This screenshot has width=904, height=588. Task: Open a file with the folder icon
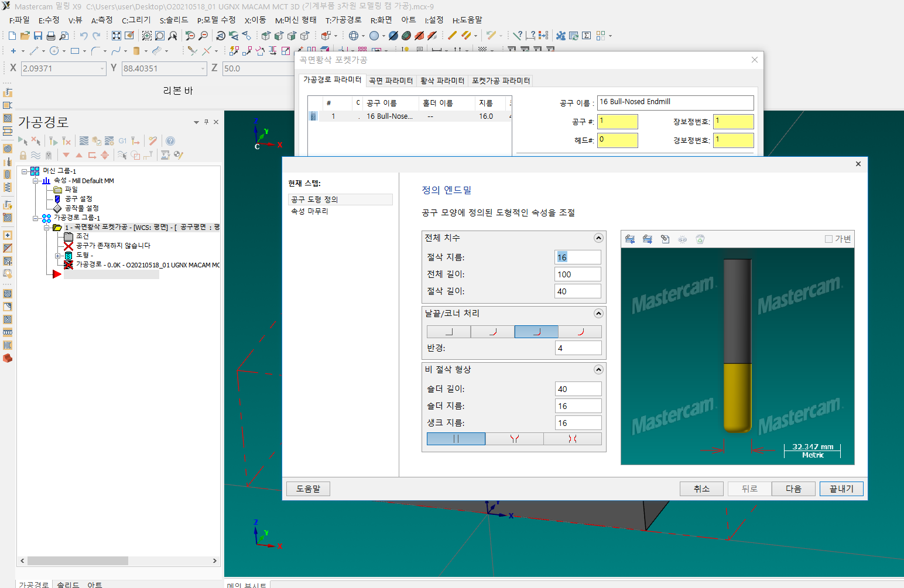tap(25, 36)
